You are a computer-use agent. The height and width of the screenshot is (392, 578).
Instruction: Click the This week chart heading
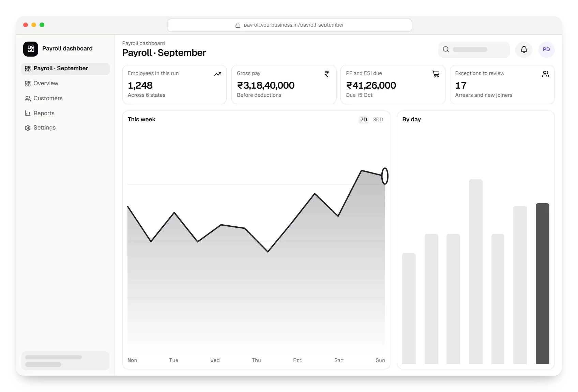141,120
